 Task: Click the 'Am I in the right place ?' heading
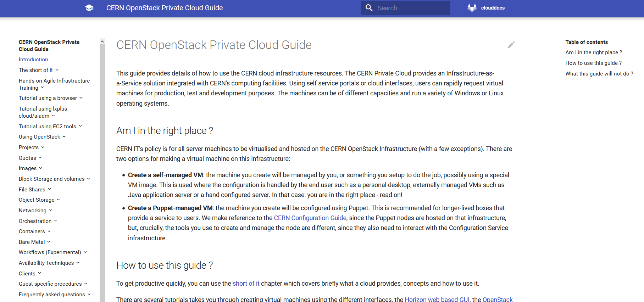165,131
